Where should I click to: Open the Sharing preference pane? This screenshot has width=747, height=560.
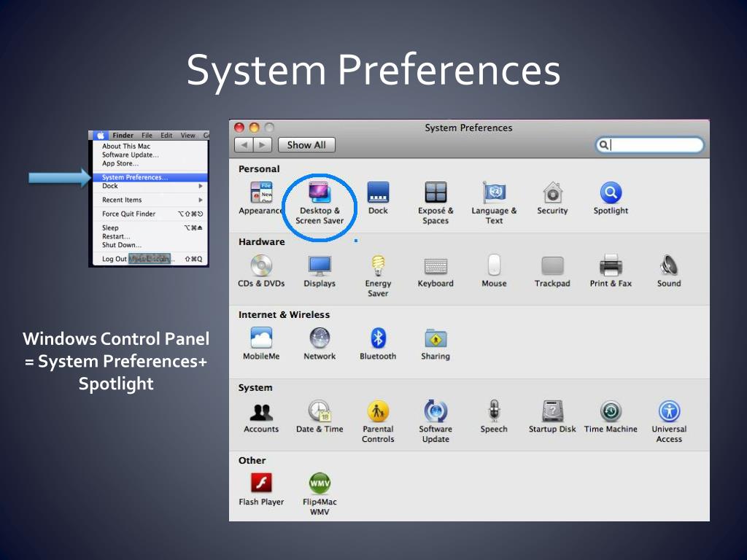436,344
